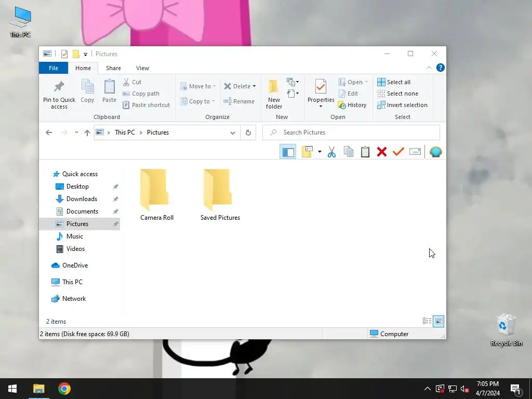
Task: Click Copy path command
Action: [x=141, y=94]
